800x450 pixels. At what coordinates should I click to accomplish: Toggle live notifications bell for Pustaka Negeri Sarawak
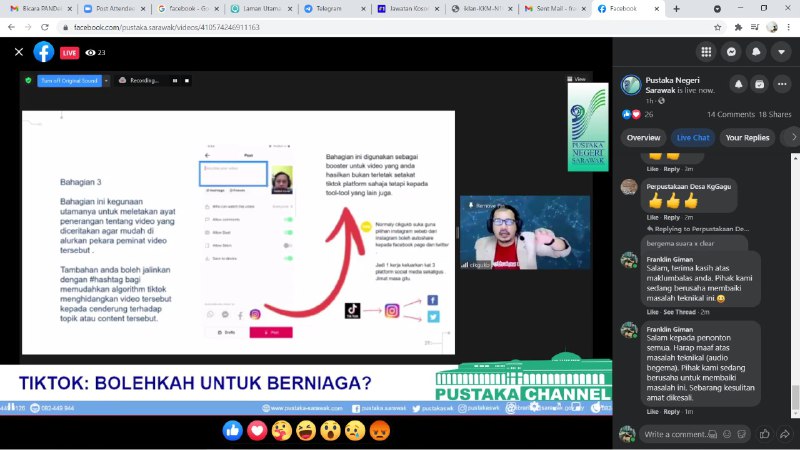coord(738,85)
